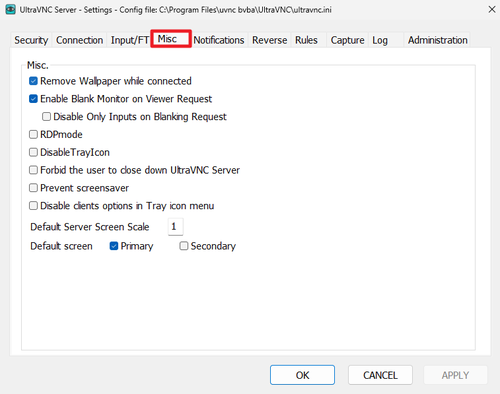Open the Connection tab
Image resolution: width=500 pixels, height=394 pixels.
(x=79, y=40)
